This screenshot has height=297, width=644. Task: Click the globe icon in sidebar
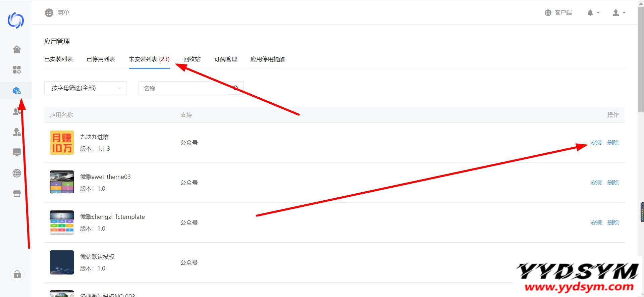[17, 173]
